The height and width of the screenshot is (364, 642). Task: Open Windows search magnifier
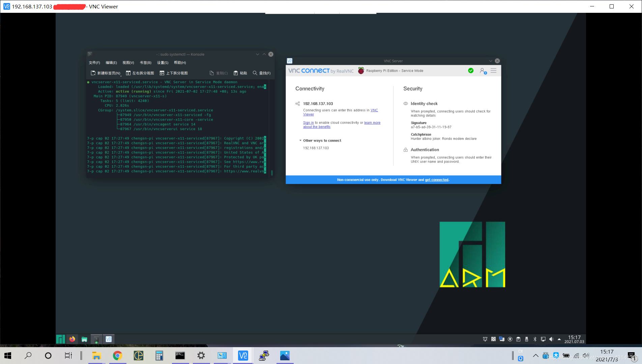[x=28, y=356]
